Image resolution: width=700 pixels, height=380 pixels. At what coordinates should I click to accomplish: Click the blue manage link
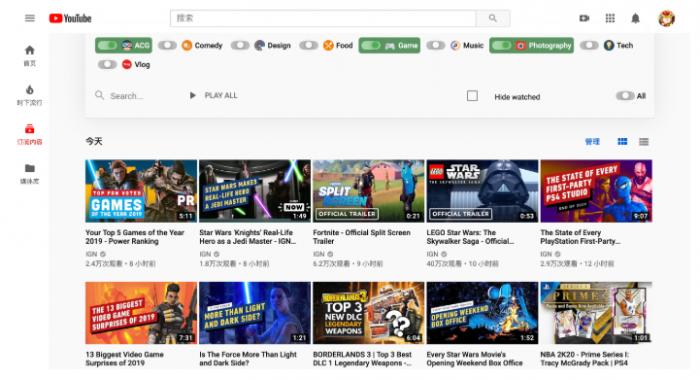(592, 142)
